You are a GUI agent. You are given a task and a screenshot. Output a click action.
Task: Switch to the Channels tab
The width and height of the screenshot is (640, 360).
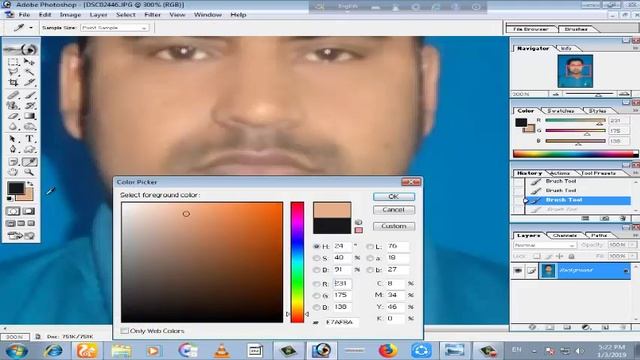pyautogui.click(x=565, y=236)
